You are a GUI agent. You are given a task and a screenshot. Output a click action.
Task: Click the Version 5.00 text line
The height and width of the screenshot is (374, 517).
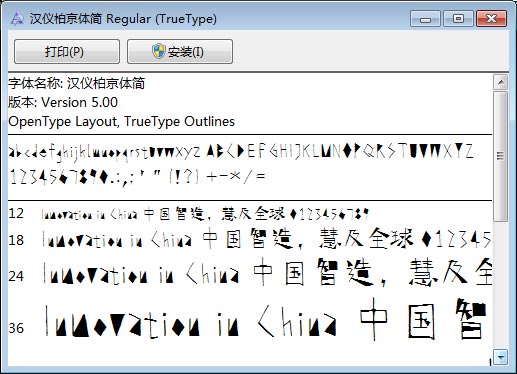click(x=63, y=102)
